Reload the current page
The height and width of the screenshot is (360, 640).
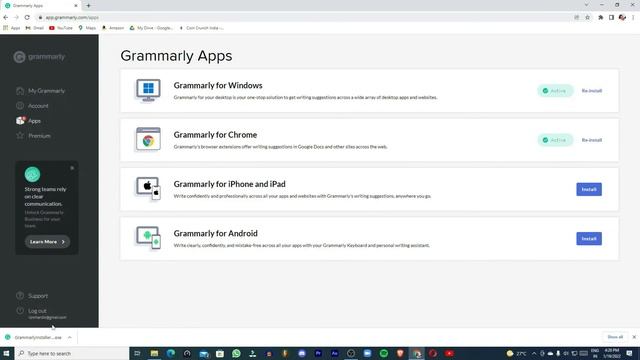click(27, 17)
